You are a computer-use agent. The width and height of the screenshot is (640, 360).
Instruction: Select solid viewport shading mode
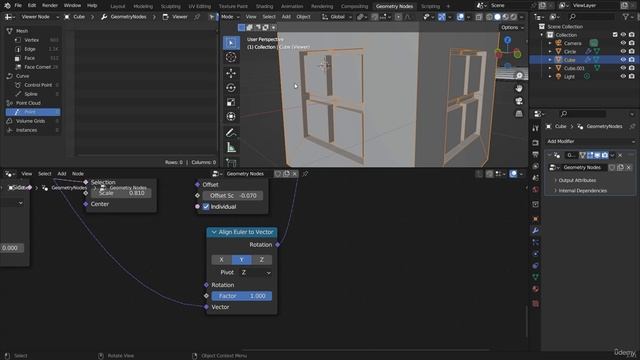click(x=497, y=17)
